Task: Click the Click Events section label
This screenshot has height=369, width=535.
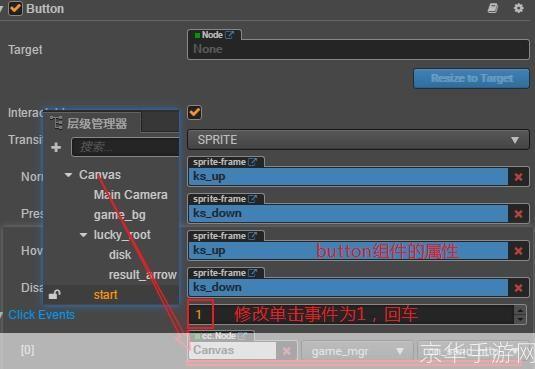Action: click(41, 315)
